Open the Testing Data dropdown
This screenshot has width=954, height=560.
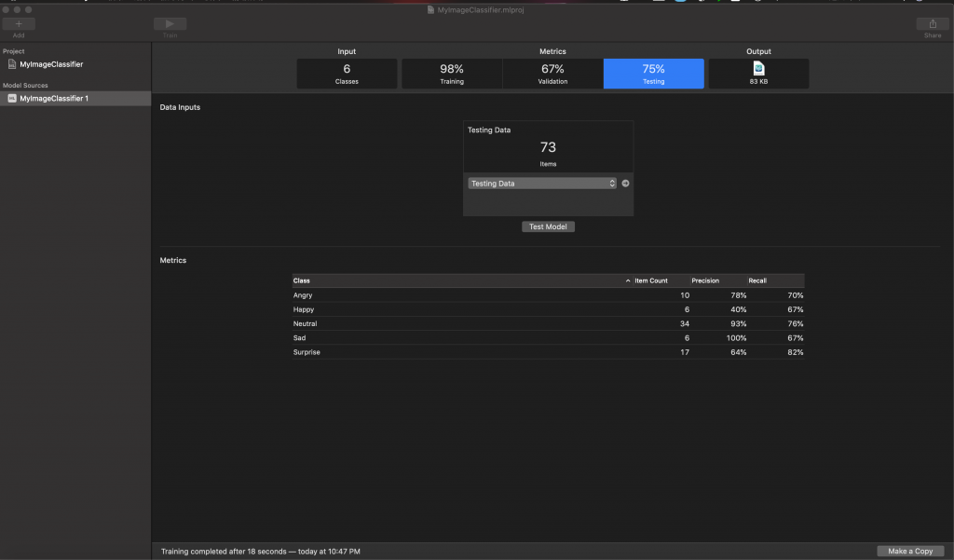(542, 184)
